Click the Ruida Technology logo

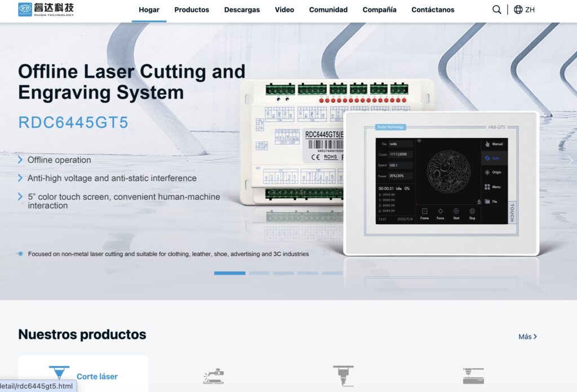tap(46, 9)
